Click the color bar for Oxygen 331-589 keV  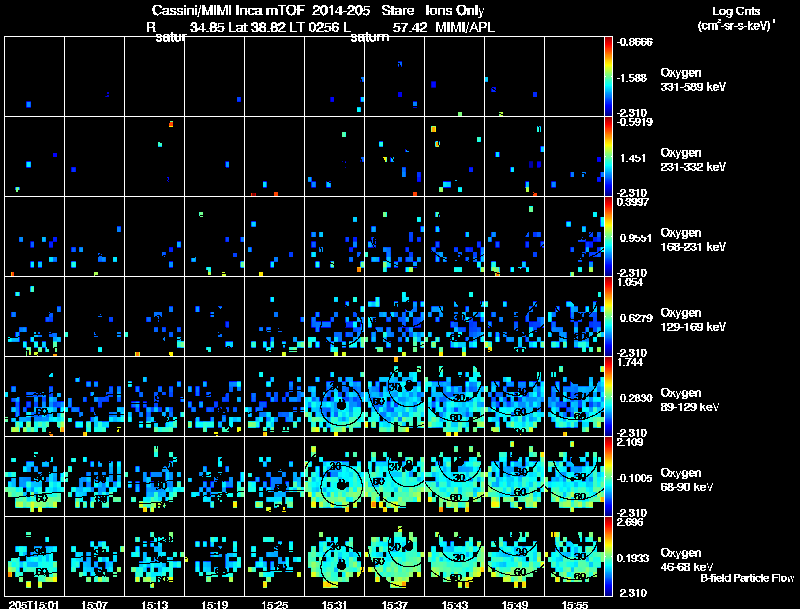tap(609, 76)
